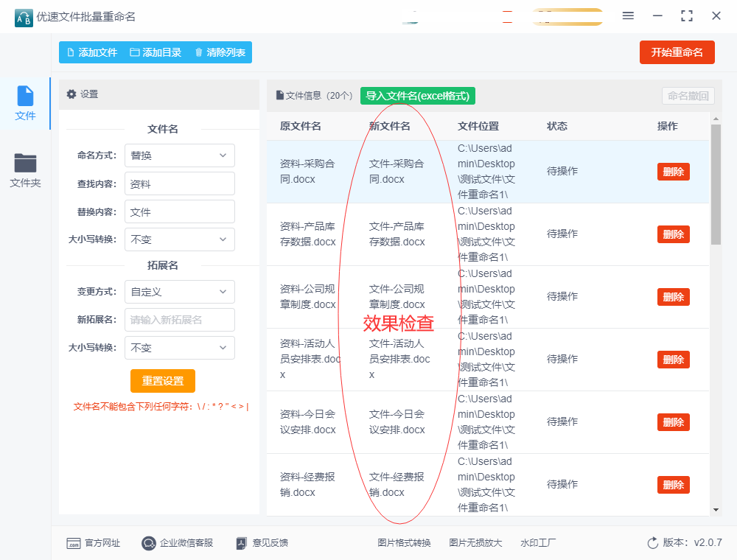Open the 命名方式 dropdown showing 替换

[x=180, y=155]
